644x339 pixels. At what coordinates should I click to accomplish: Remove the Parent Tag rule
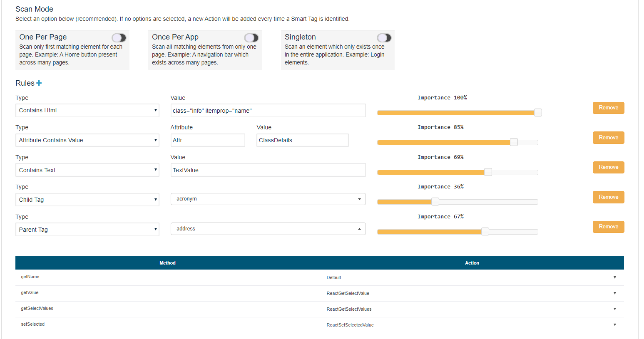[608, 227]
